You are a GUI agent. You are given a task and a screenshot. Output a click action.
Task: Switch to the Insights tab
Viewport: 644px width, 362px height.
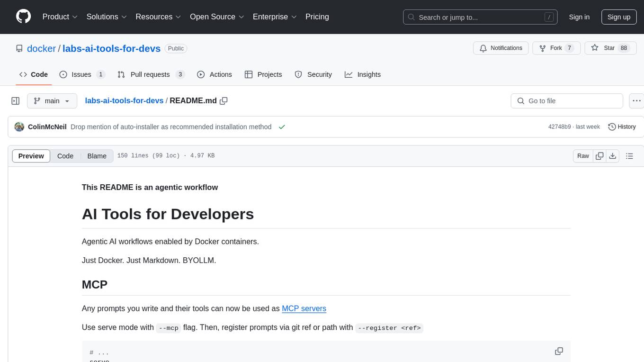point(363,74)
